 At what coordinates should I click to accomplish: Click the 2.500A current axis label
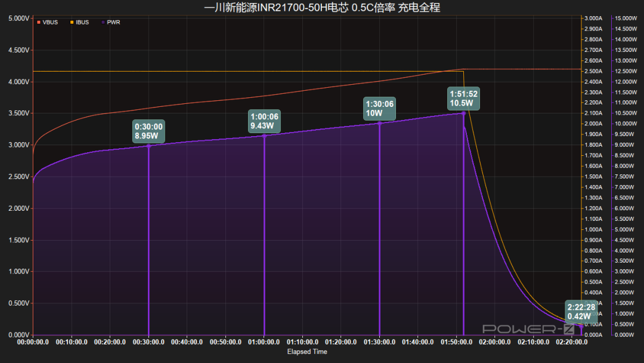pos(593,71)
